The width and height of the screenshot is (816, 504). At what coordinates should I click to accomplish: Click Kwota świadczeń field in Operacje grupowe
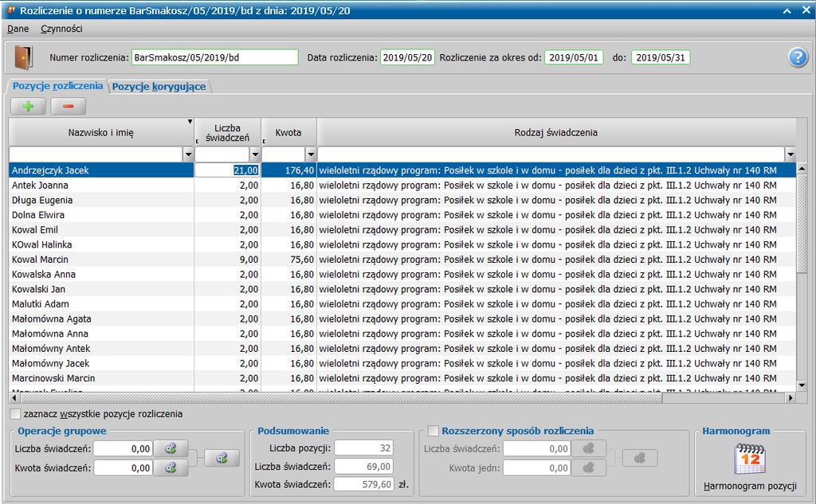click(123, 467)
